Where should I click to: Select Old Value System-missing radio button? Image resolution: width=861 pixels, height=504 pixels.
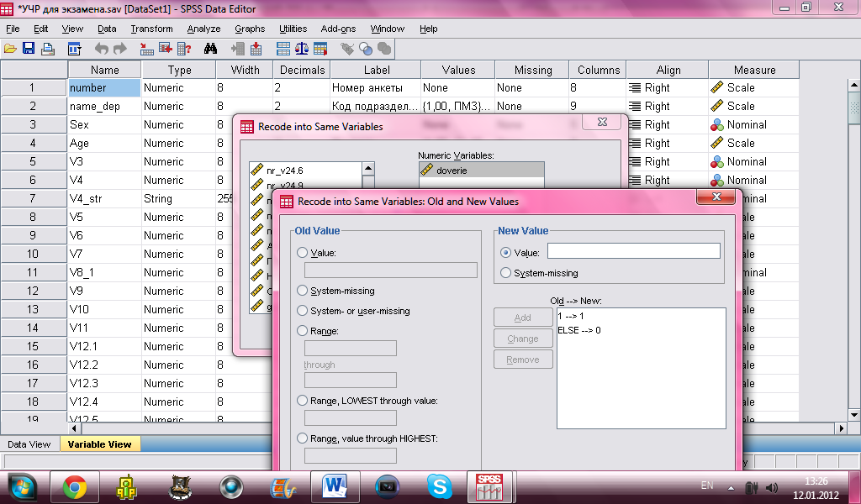pyautogui.click(x=302, y=291)
